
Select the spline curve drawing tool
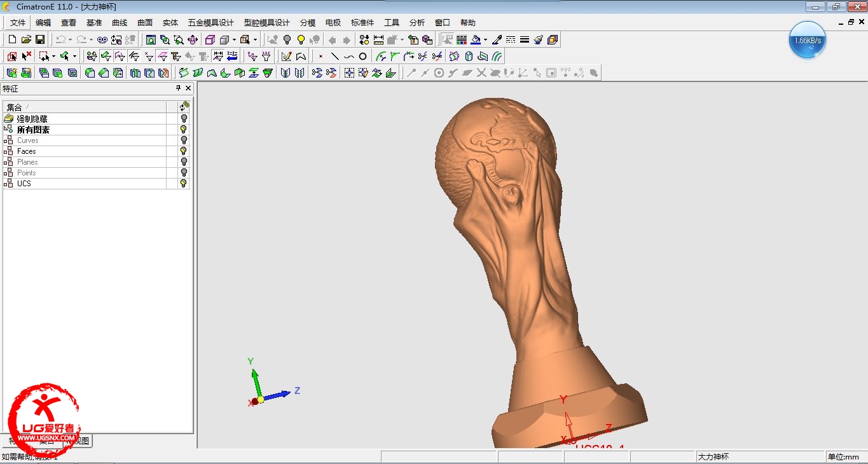[x=349, y=56]
